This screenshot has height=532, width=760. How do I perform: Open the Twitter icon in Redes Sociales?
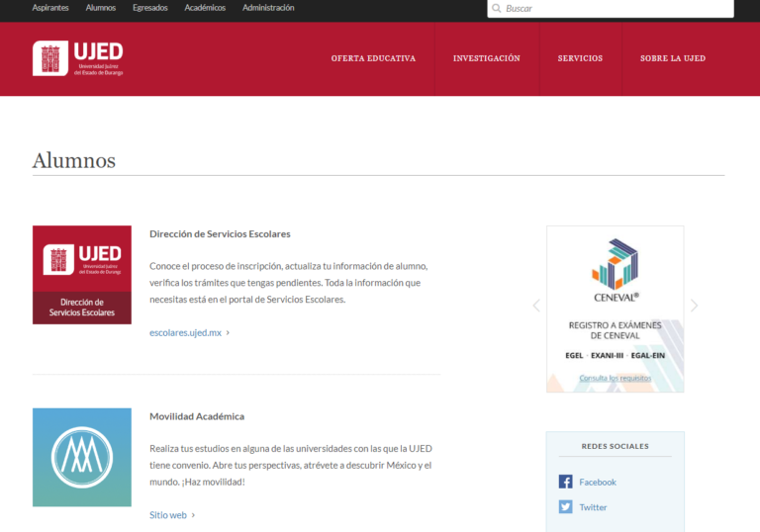pyautogui.click(x=565, y=507)
